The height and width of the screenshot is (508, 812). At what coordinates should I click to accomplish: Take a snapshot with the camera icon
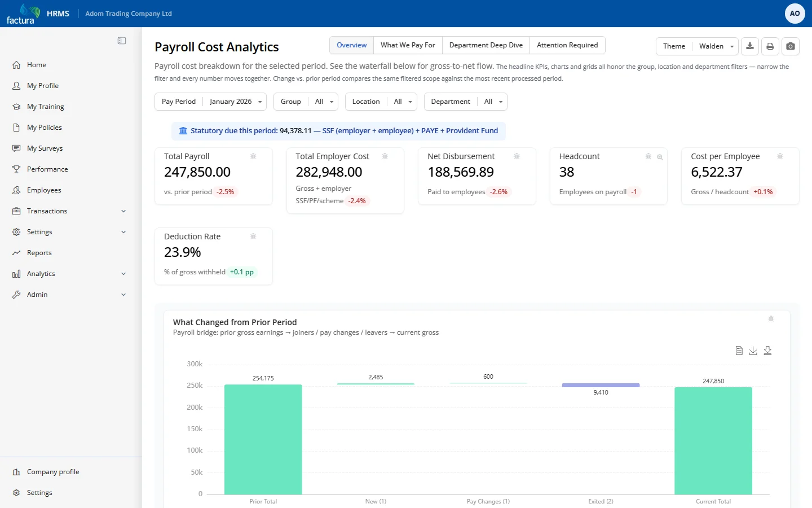[791, 46]
